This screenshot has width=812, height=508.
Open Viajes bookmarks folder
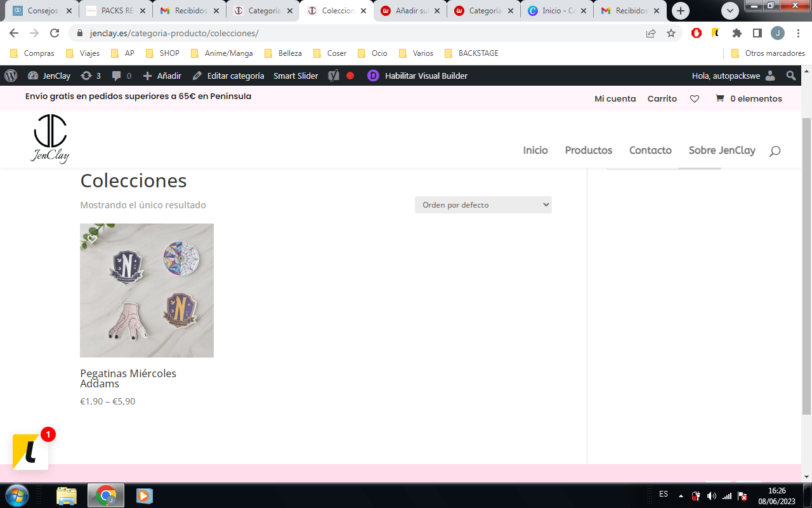82,53
